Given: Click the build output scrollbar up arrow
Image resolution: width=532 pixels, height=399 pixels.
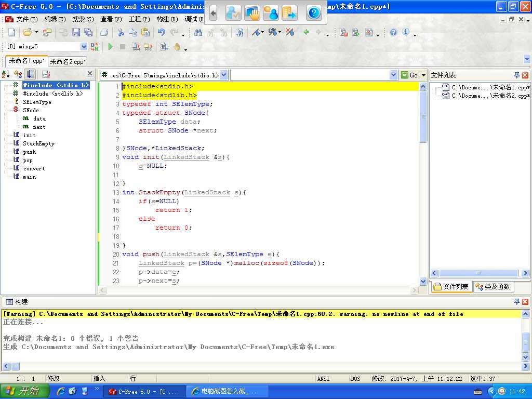Looking at the screenshot, I should (x=525, y=314).
